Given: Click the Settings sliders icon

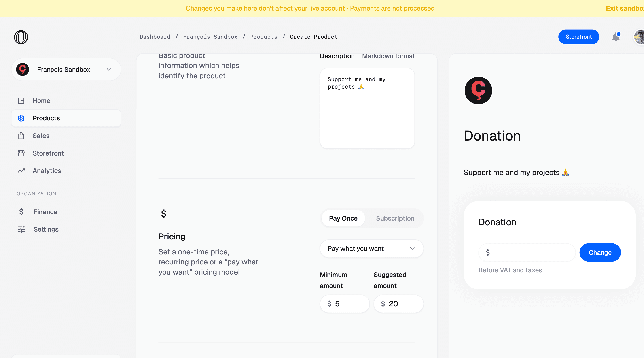Looking at the screenshot, I should coord(21,229).
